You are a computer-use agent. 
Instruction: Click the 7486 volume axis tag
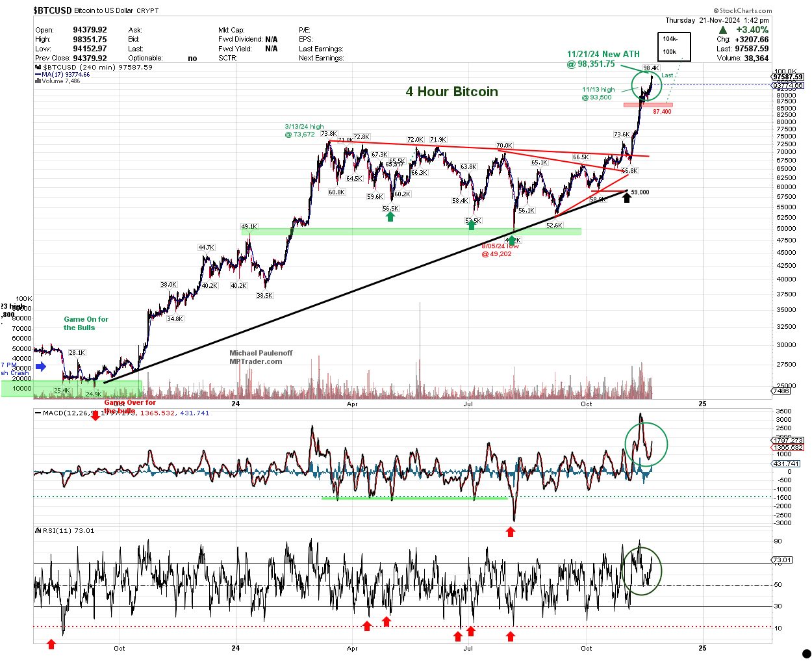pos(781,391)
